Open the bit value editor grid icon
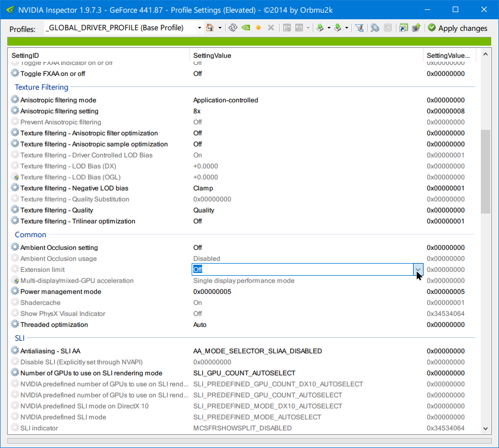This screenshot has width=499, height=448. pyautogui.click(x=388, y=28)
